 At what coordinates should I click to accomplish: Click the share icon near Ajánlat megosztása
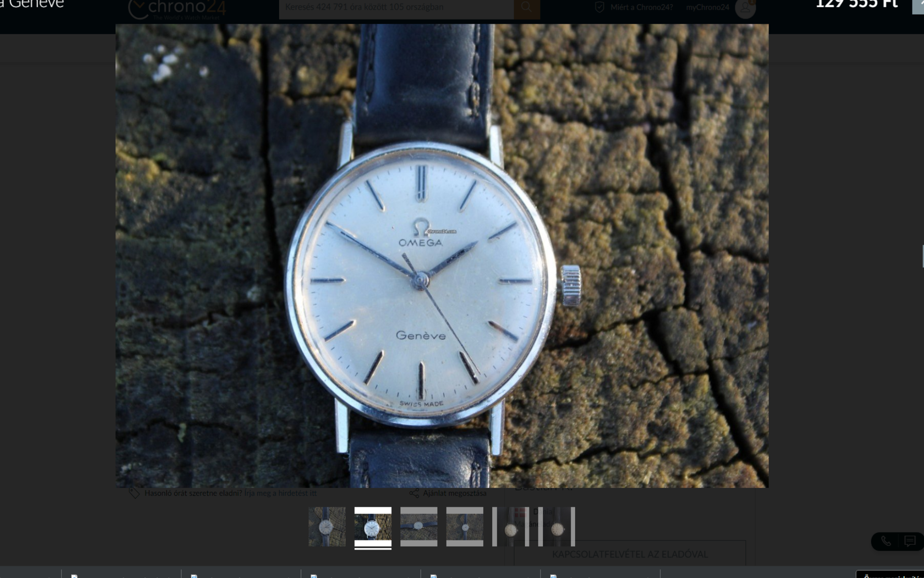coord(414,493)
